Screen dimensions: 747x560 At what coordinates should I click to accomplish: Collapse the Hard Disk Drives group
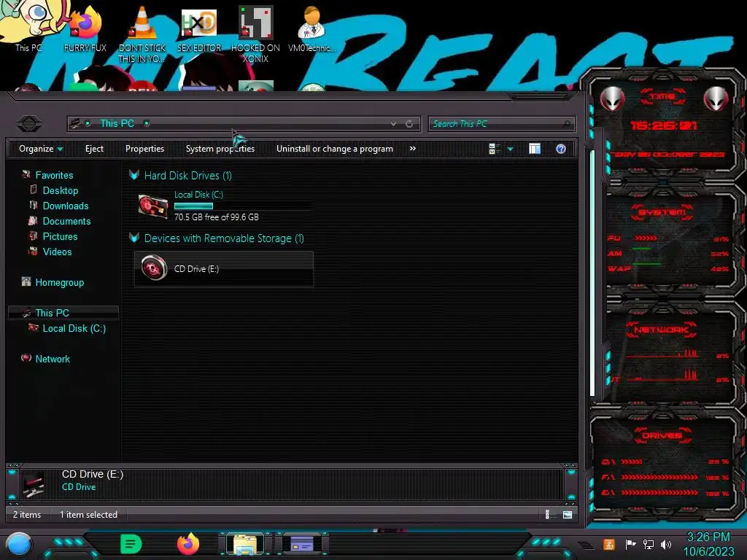coord(134,175)
